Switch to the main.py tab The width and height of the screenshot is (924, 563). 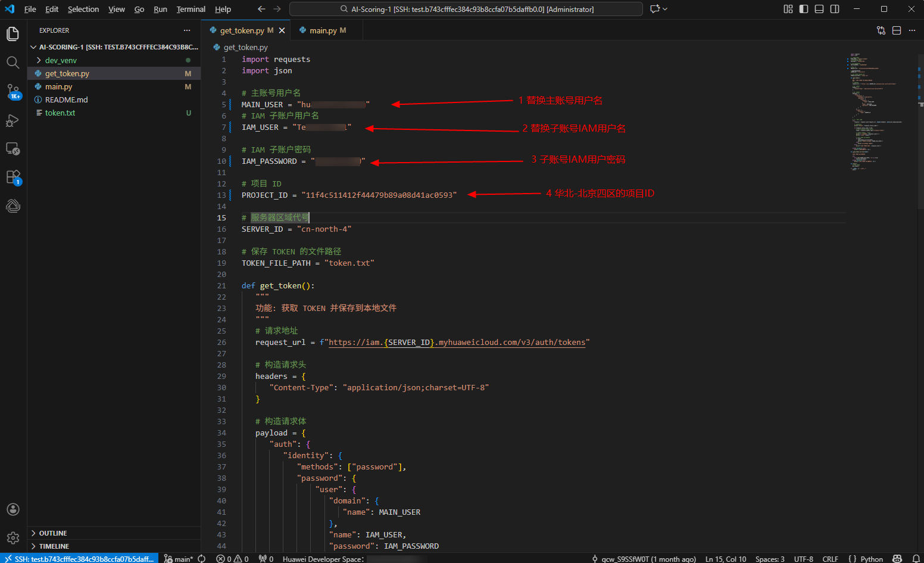pyautogui.click(x=326, y=30)
